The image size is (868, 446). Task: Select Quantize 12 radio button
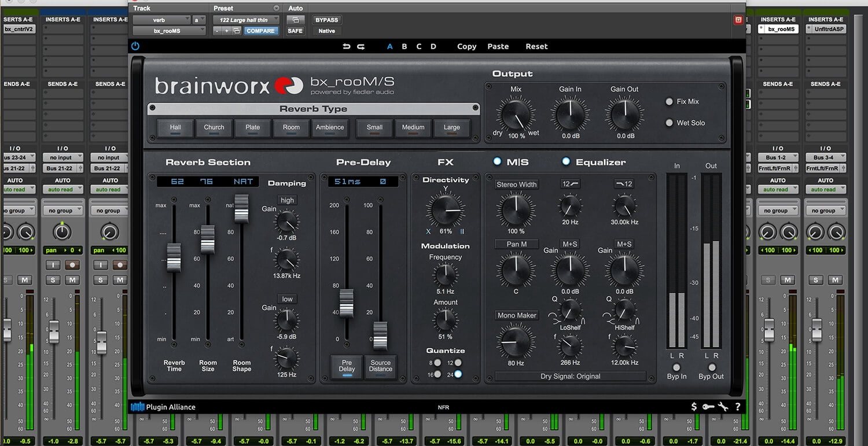[x=458, y=363]
